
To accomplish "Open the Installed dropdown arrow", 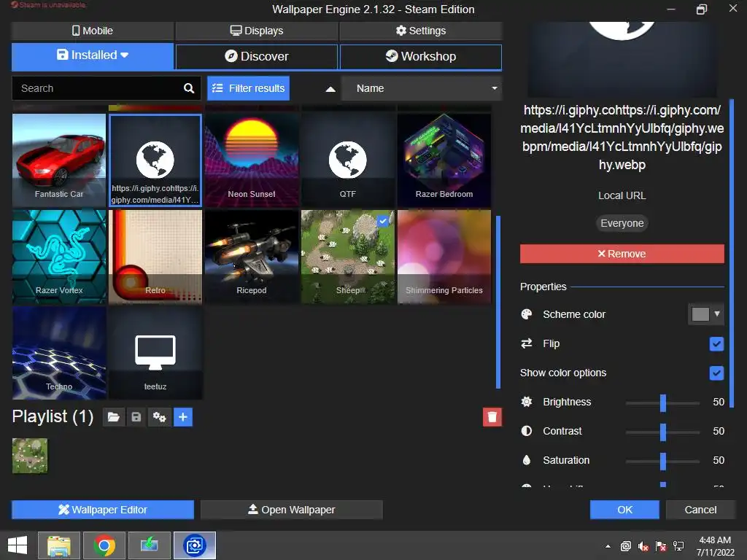I will (124, 55).
